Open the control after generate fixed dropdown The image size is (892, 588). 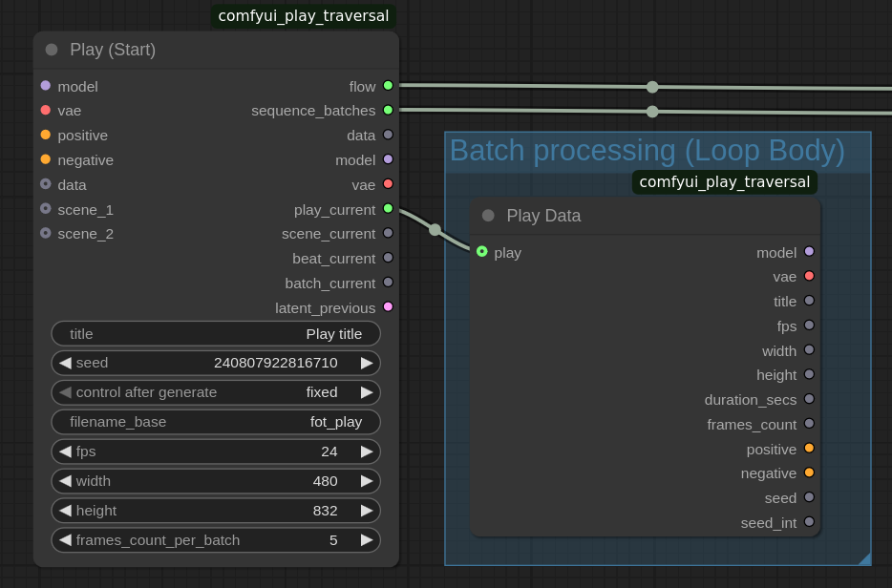click(x=216, y=392)
